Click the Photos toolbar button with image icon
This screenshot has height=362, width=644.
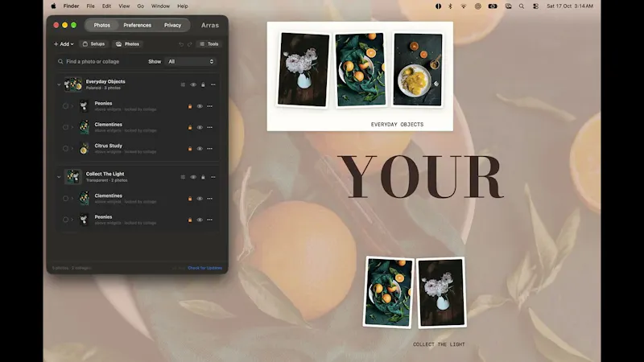click(128, 44)
